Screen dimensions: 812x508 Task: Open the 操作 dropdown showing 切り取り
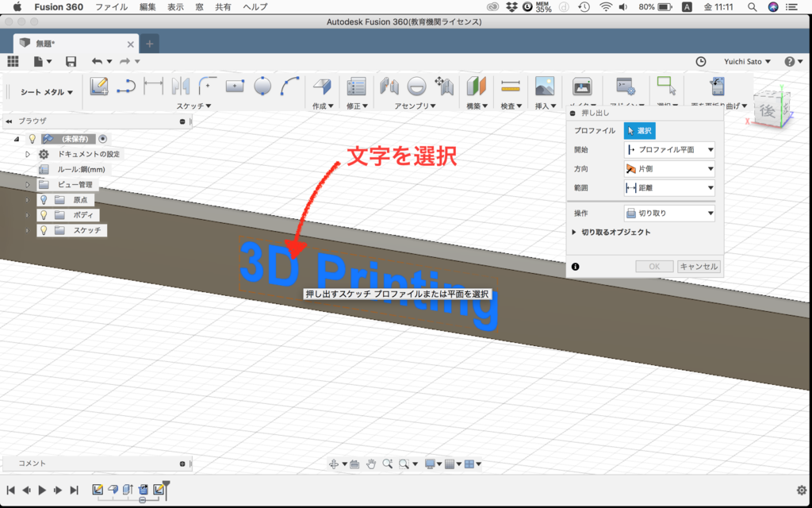[x=668, y=212]
